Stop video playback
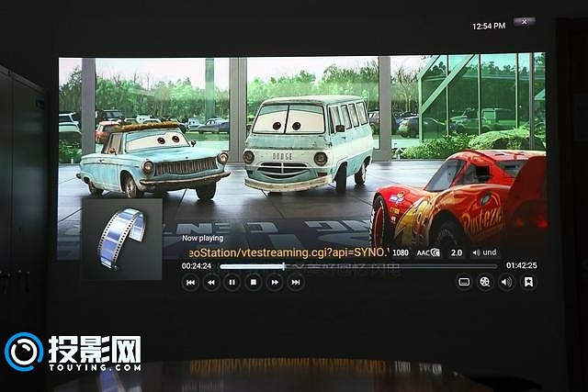Viewport: 588px width, 392px height. click(254, 283)
